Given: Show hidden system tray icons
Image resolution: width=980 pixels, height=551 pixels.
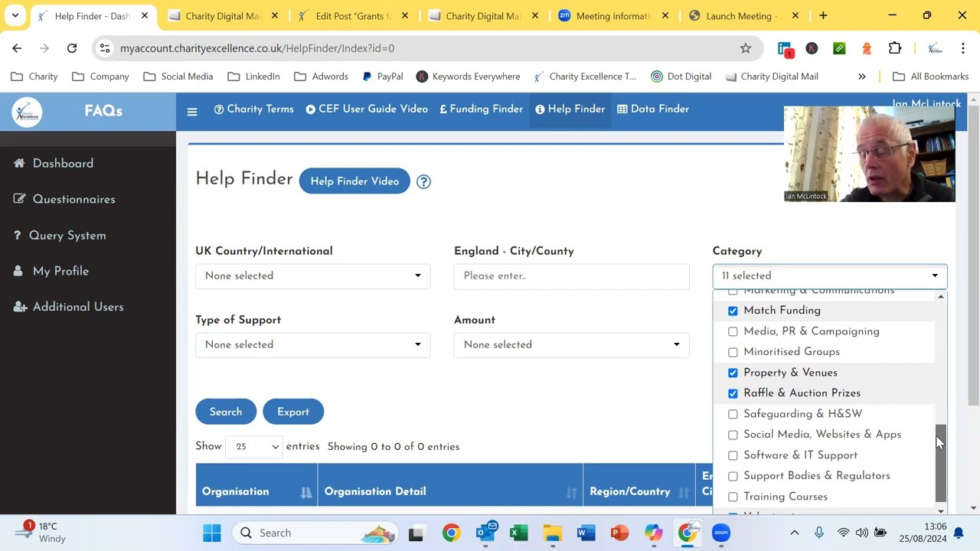Looking at the screenshot, I should pyautogui.click(x=794, y=533).
